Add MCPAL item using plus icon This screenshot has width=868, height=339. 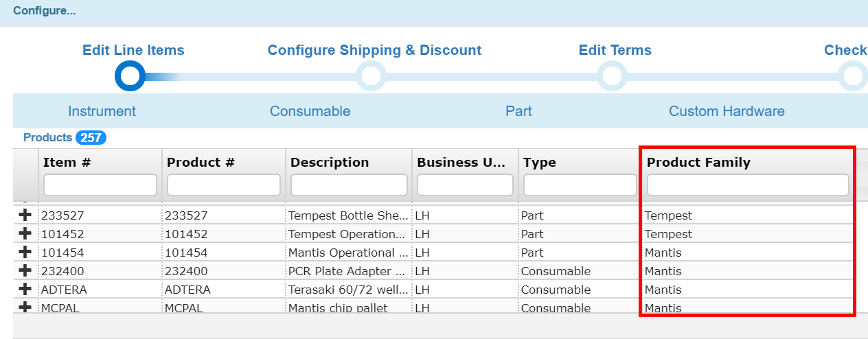click(25, 307)
